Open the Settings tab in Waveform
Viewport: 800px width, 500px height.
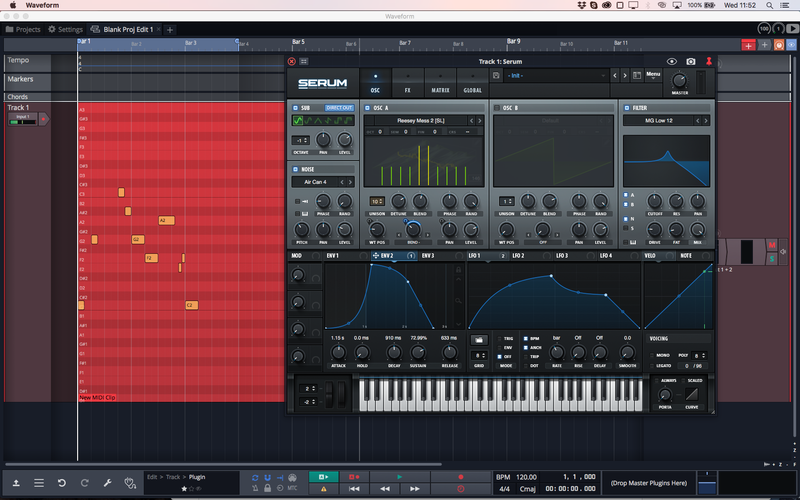(x=65, y=30)
